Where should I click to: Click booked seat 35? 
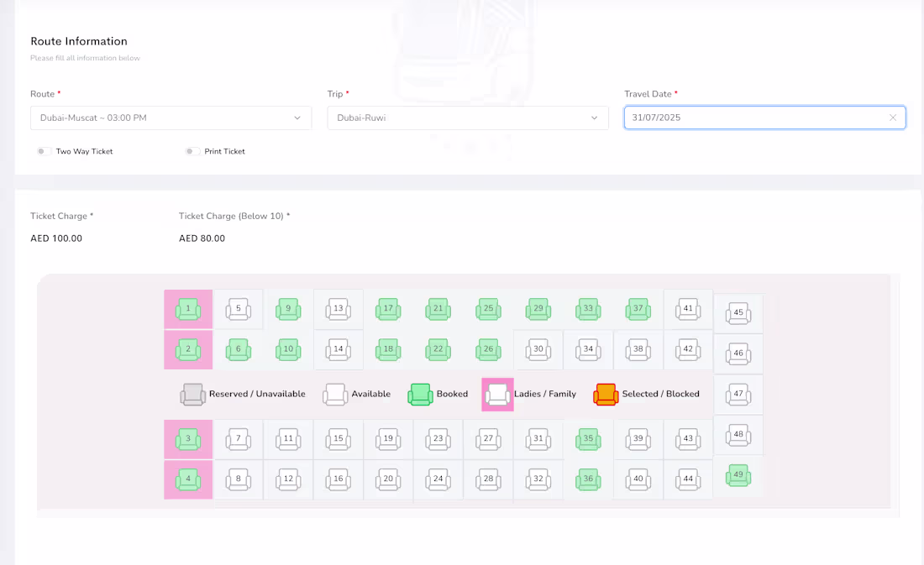pos(588,438)
